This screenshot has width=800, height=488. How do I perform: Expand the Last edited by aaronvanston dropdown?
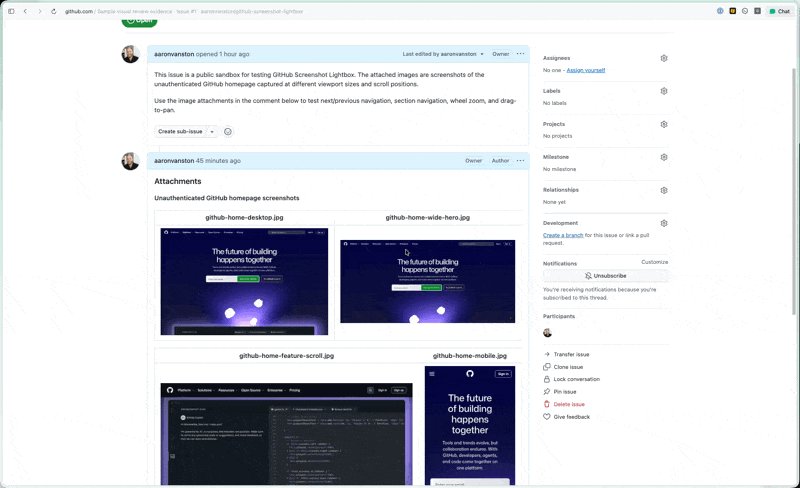443,54
